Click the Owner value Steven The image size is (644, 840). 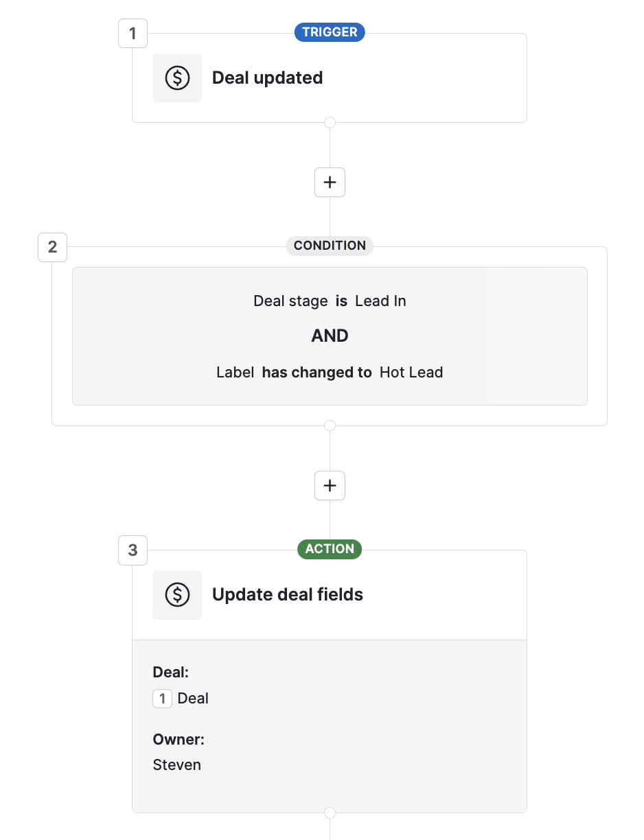[x=177, y=765]
